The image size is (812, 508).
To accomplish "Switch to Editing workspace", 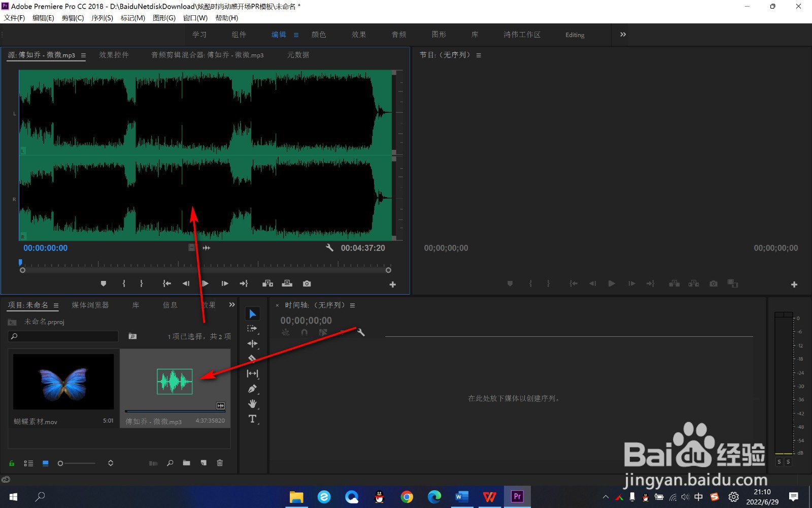I will [x=575, y=35].
